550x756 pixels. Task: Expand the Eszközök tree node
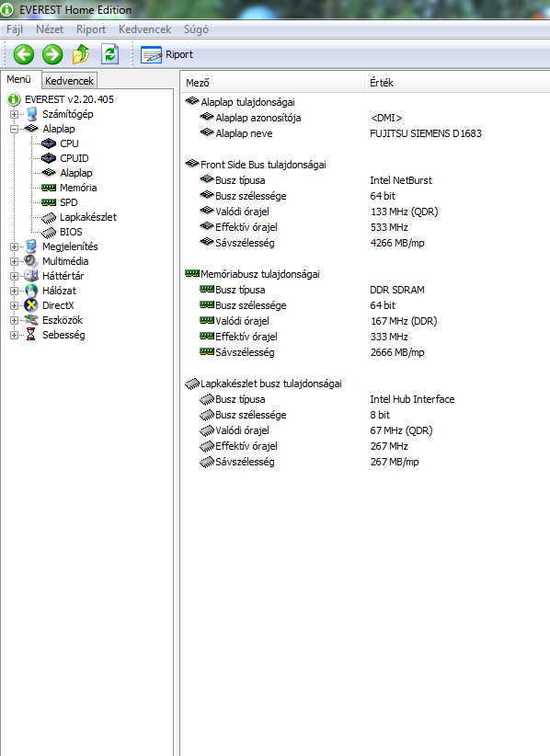point(14,320)
